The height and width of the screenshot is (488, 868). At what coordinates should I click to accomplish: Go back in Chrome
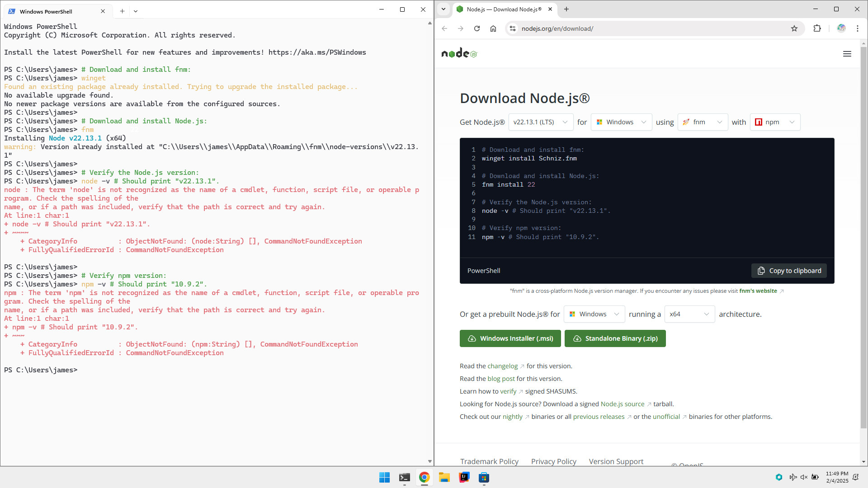444,28
